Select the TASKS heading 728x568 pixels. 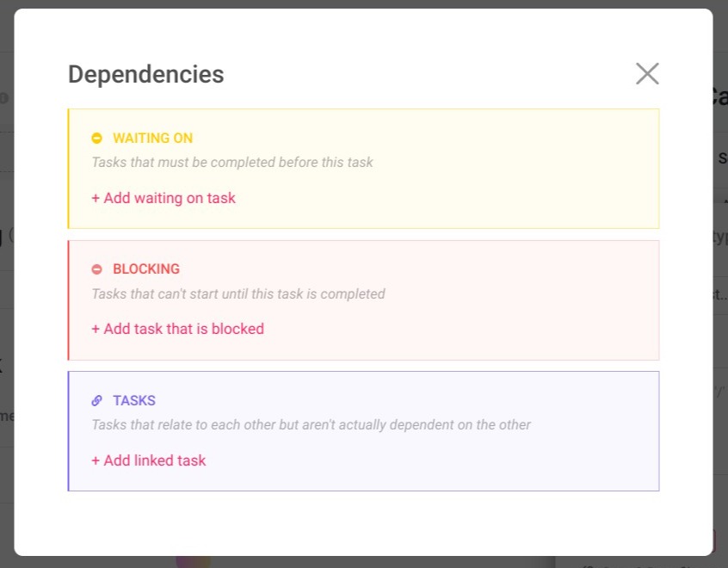pyautogui.click(x=134, y=400)
